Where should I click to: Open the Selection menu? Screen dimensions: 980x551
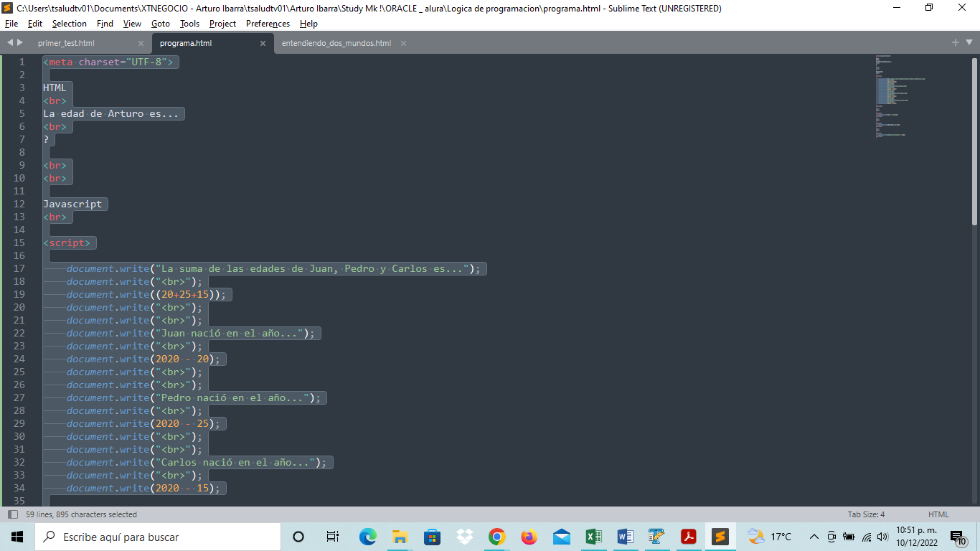[70, 24]
